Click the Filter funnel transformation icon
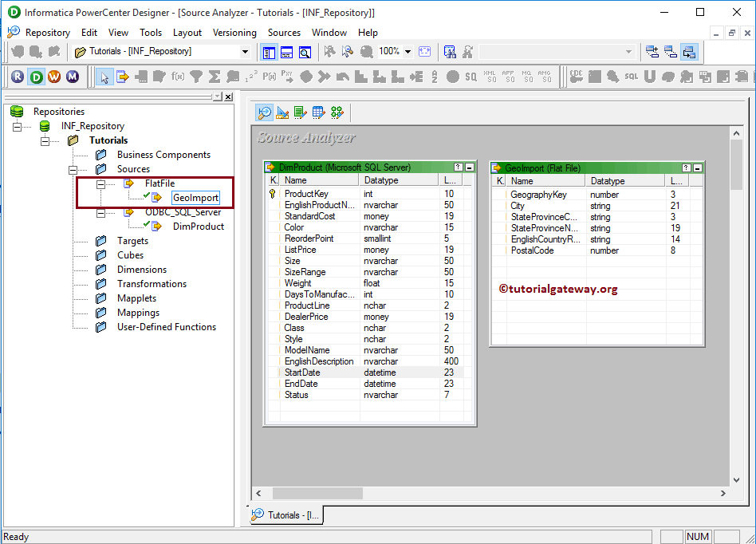Image resolution: width=756 pixels, height=544 pixels. coord(196,77)
